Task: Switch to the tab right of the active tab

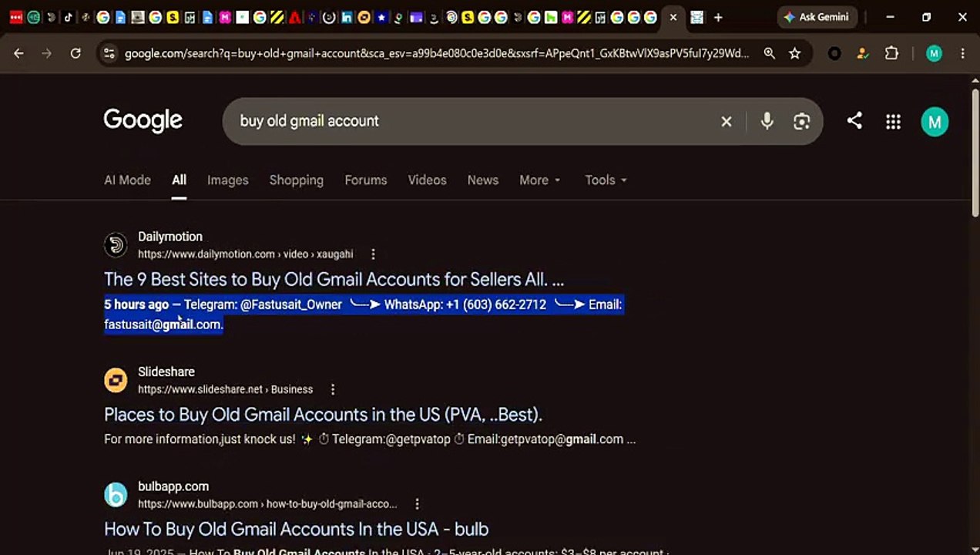Action: 697,17
